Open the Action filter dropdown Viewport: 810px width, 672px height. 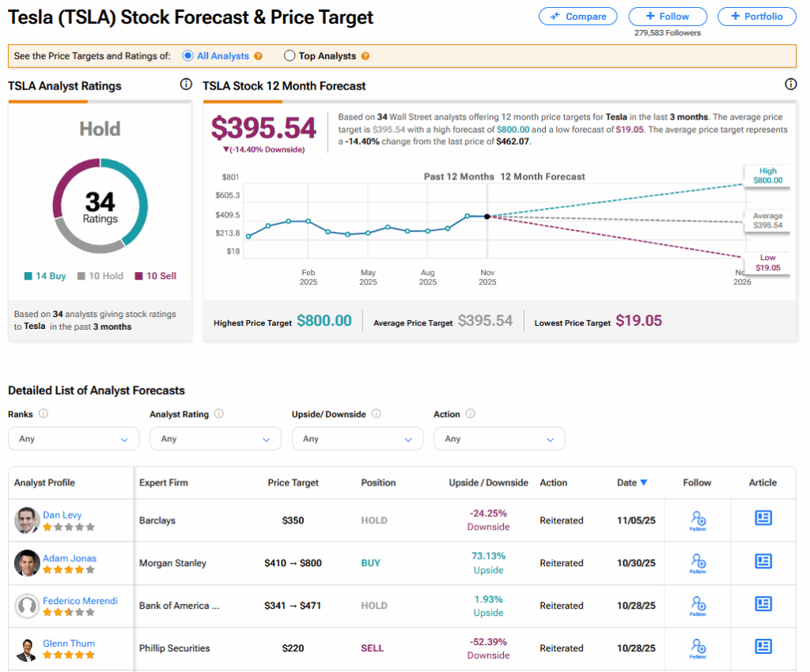(x=499, y=439)
